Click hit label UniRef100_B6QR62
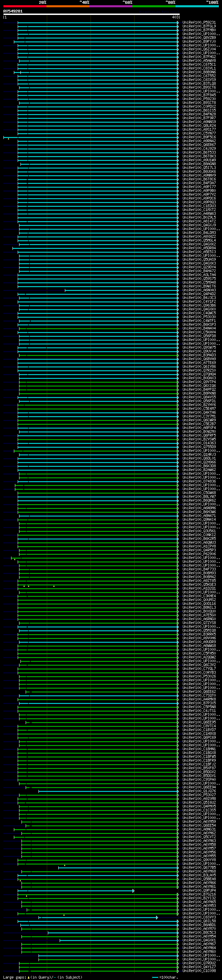Viewport: 222px width, 980px height. pos(199,501)
